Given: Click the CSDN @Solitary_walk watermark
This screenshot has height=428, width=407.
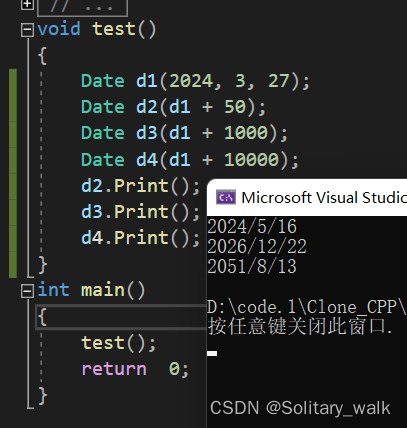Looking at the screenshot, I should (x=300, y=408).
